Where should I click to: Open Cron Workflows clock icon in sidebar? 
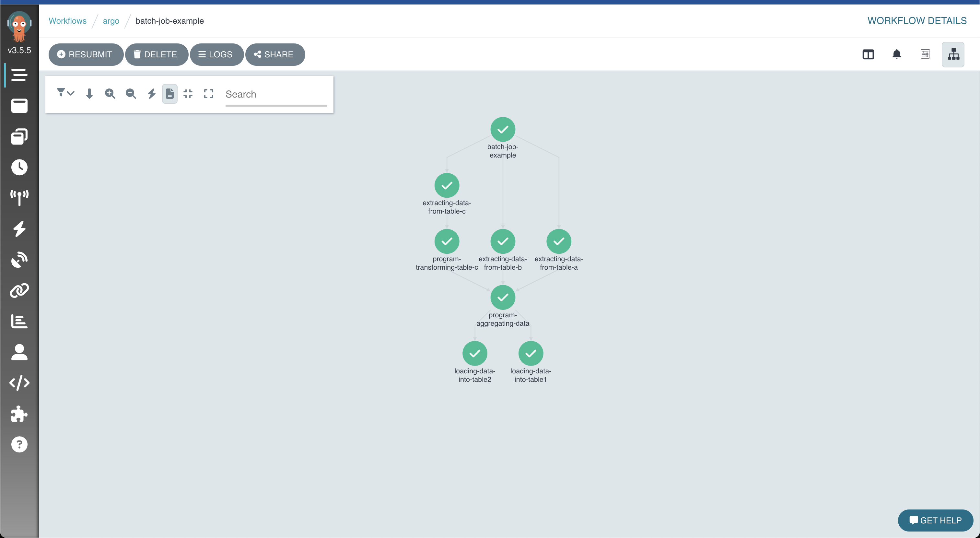click(x=19, y=167)
